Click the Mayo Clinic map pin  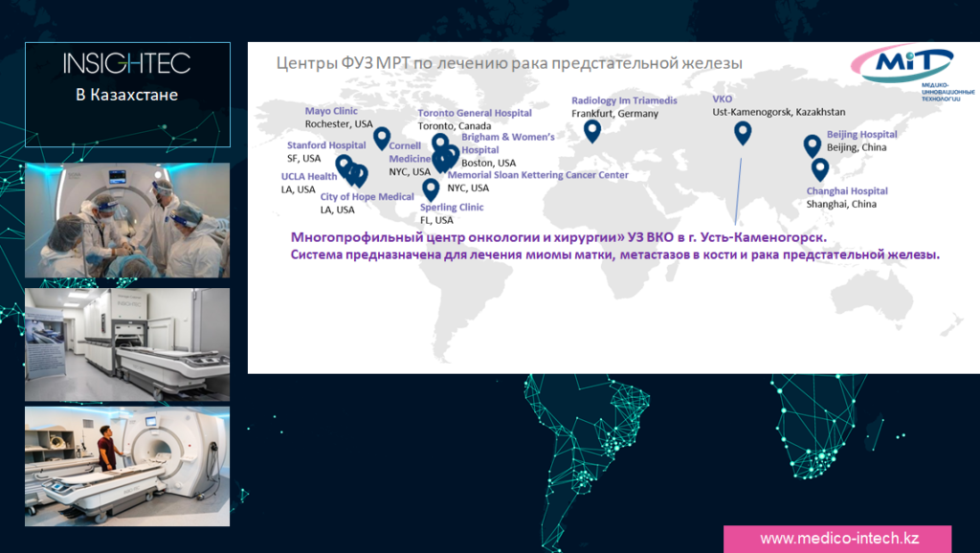(x=381, y=138)
